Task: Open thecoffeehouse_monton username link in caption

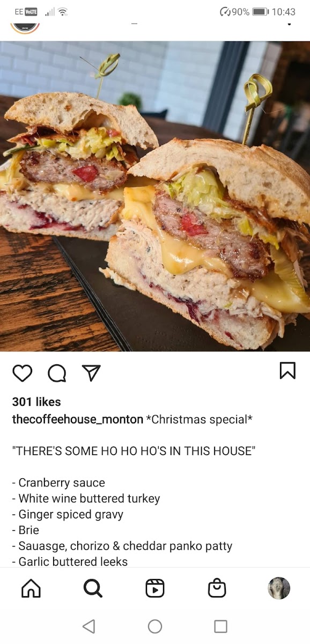Action: tap(78, 419)
